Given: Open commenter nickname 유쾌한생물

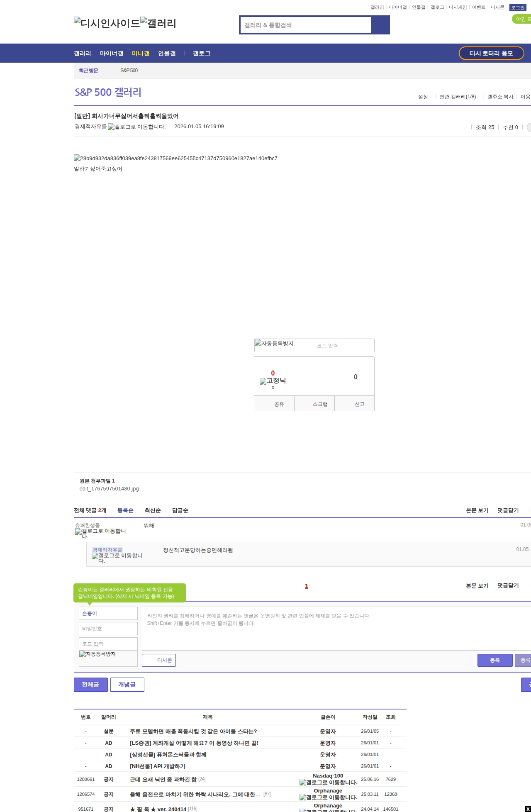Looking at the screenshot, I should 88,525.
